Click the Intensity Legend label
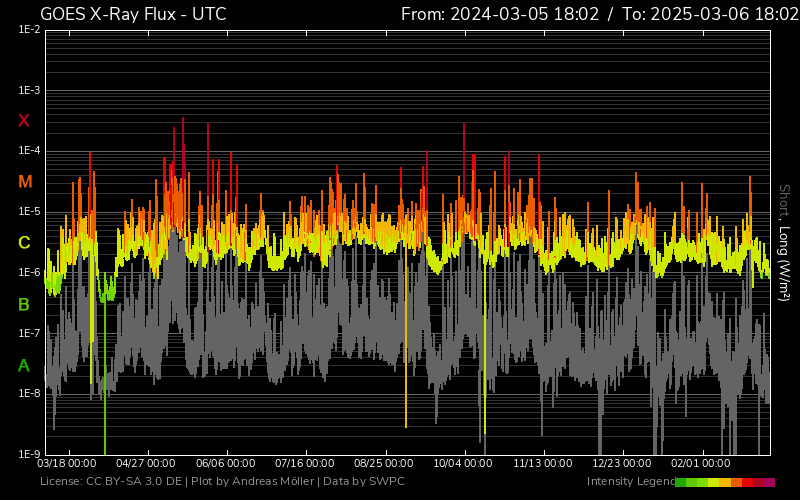Image resolution: width=800 pixels, height=500 pixels. click(x=630, y=482)
